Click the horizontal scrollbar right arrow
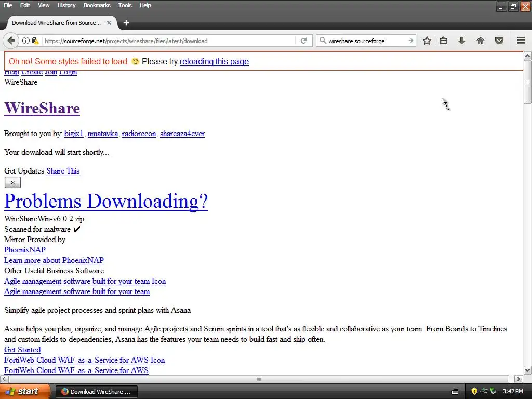This screenshot has height=399, width=532. coord(518,379)
